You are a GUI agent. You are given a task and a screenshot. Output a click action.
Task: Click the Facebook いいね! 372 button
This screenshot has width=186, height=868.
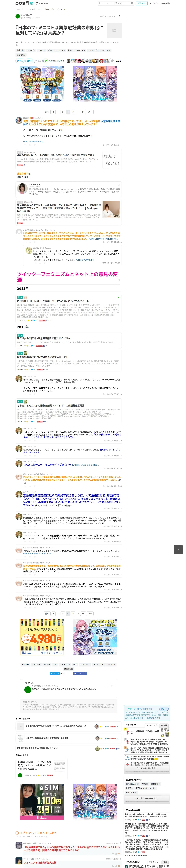pos(80,673)
